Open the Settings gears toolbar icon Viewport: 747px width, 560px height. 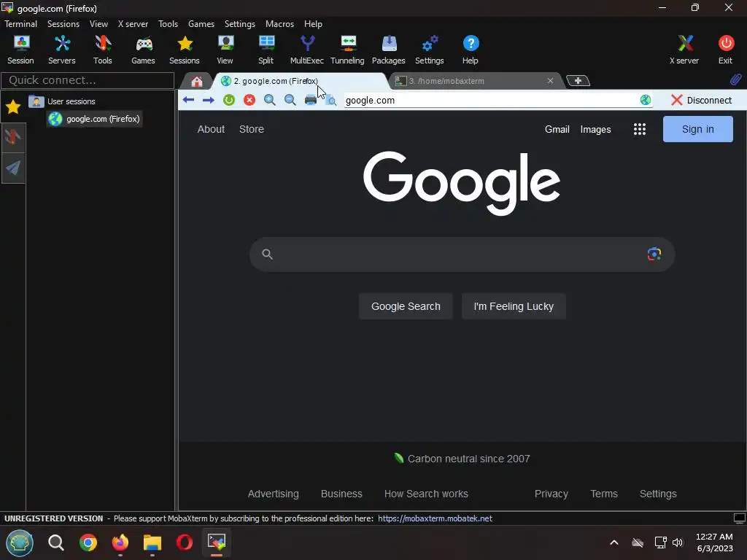click(430, 50)
